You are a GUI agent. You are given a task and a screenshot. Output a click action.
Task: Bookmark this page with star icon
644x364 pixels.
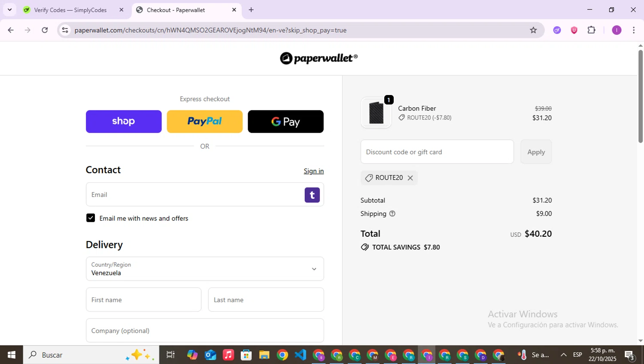(x=533, y=30)
